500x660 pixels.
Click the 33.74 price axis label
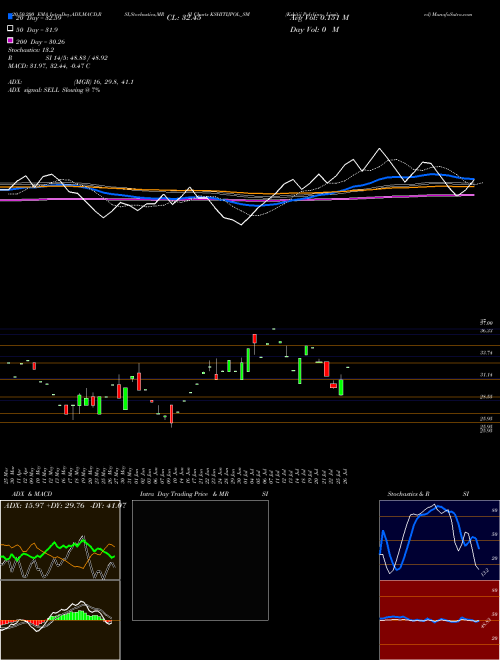tap(487, 353)
